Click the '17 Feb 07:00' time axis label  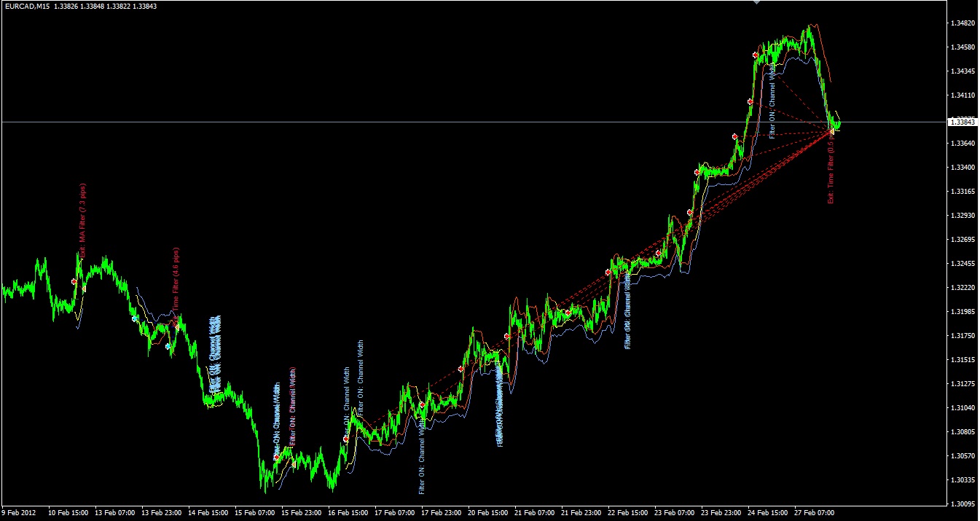(396, 513)
